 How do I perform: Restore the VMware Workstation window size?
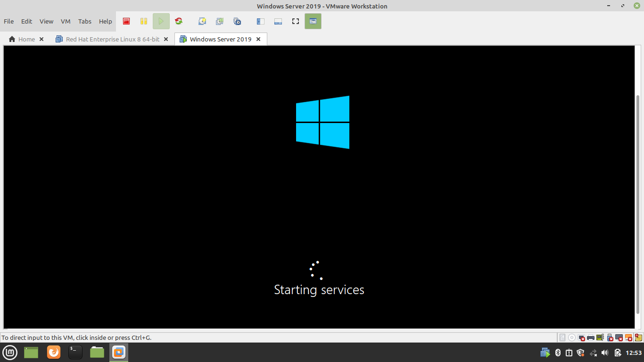click(x=623, y=6)
